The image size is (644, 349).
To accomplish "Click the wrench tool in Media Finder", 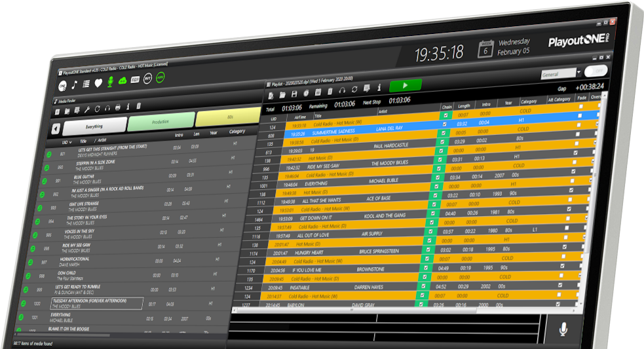I will pyautogui.click(x=87, y=110).
